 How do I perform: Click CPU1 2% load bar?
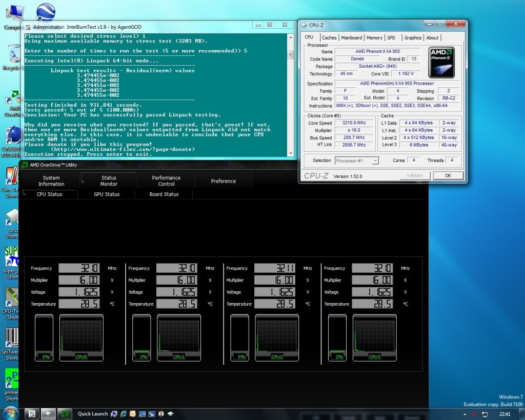pos(142,337)
